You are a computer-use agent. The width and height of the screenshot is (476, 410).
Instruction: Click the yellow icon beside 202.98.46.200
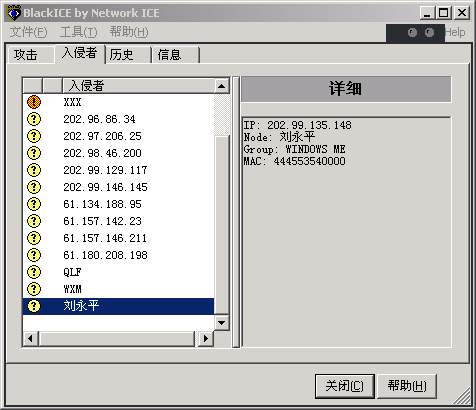click(x=34, y=153)
